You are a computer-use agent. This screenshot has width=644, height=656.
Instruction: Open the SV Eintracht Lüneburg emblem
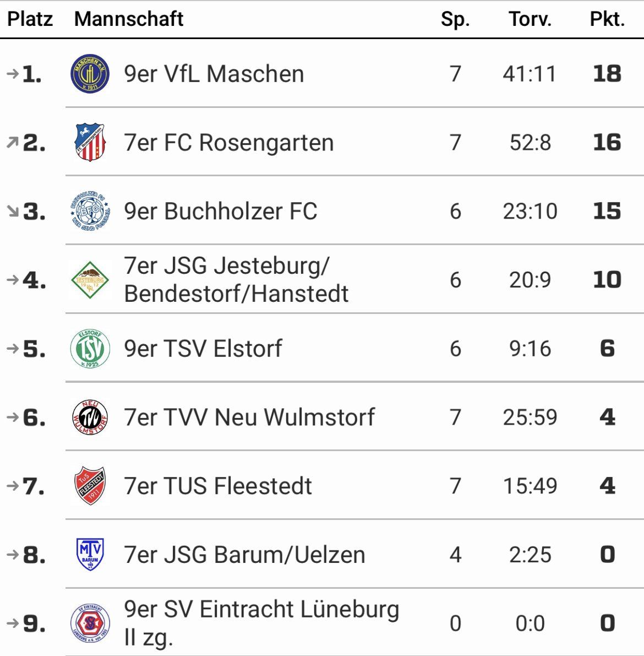[90, 623]
